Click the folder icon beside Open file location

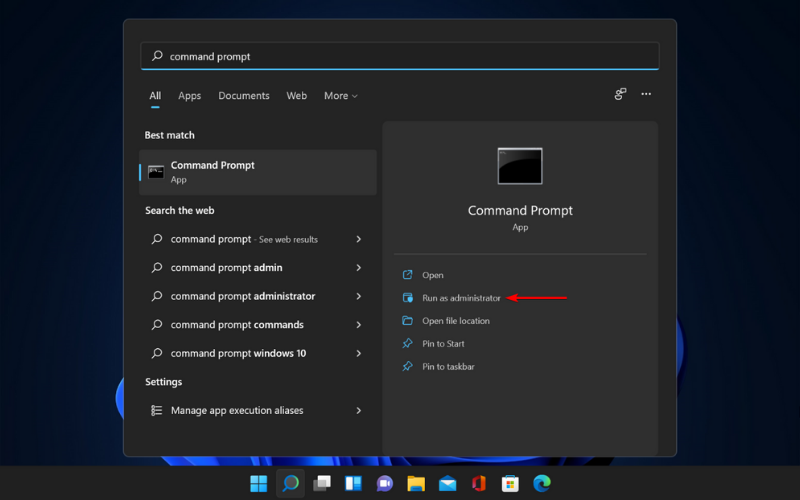pyautogui.click(x=407, y=320)
